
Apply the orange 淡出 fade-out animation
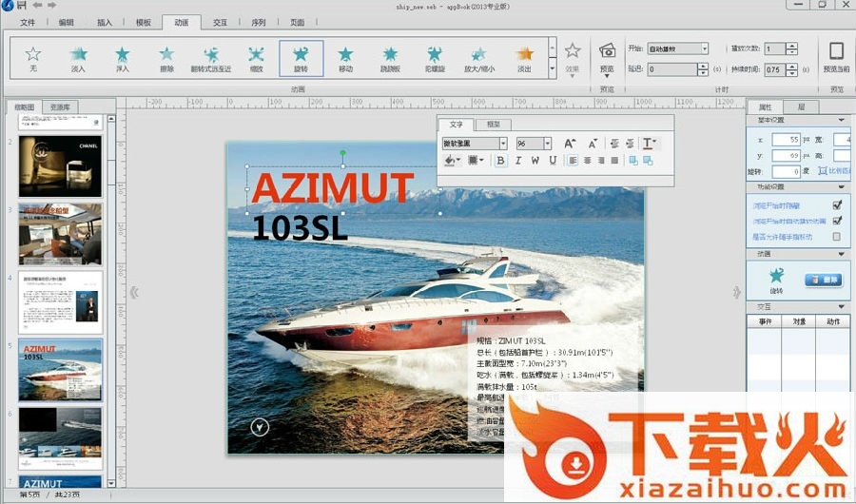[525, 58]
